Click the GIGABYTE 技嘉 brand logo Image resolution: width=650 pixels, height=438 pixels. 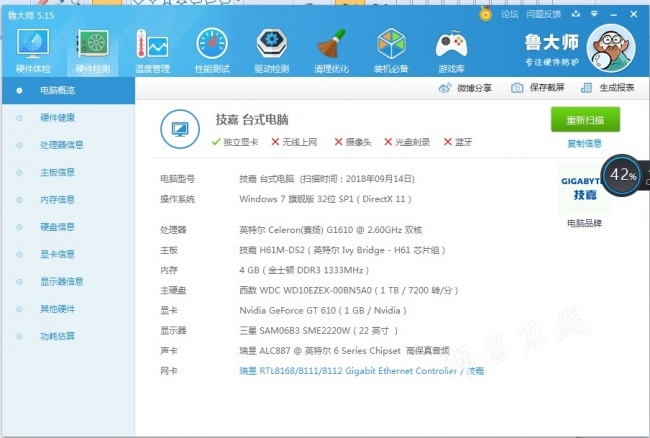585,189
